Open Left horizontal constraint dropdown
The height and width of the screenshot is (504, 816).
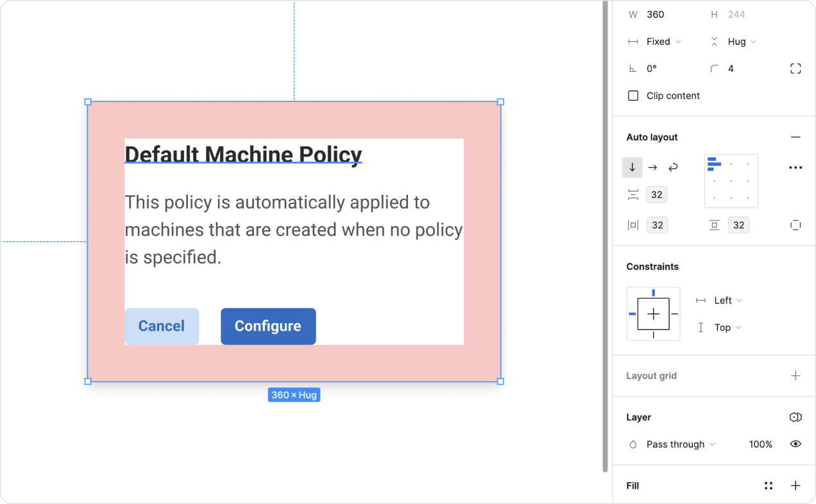click(728, 301)
